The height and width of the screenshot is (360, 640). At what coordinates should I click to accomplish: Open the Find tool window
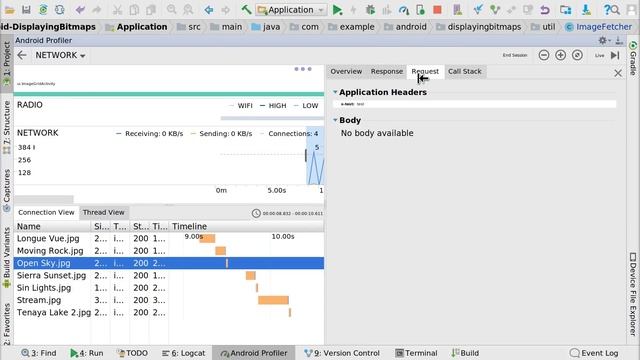(39, 353)
